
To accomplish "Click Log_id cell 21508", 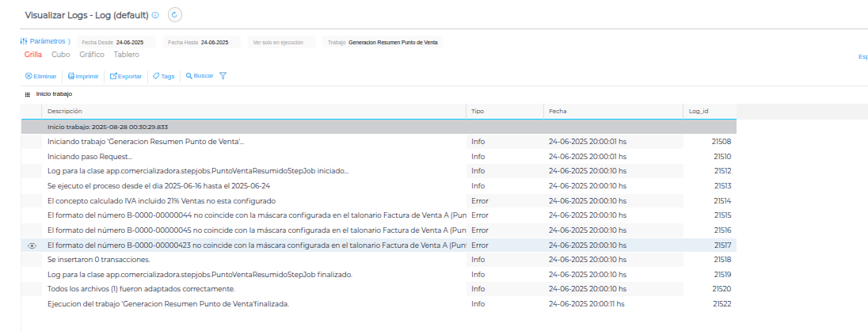I will pos(710,142).
